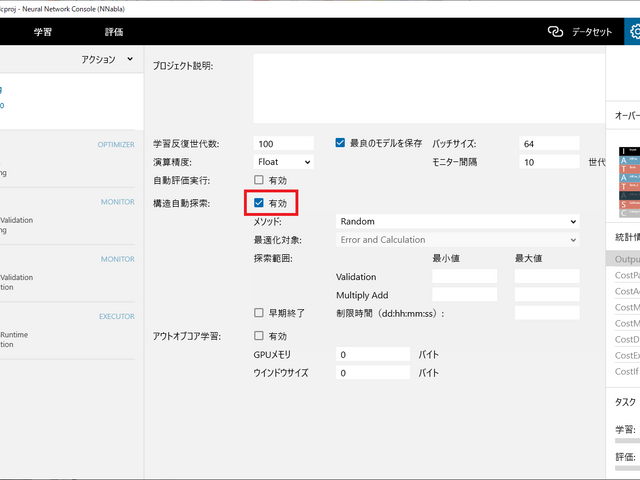Click the dataset link icon
Image resolution: width=640 pixels, height=480 pixels.
coord(556,32)
